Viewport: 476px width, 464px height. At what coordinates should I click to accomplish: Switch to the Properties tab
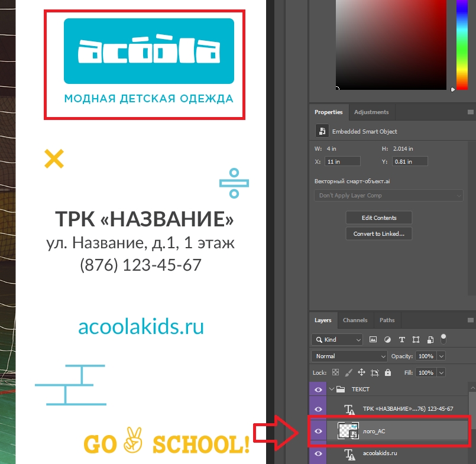click(x=328, y=112)
